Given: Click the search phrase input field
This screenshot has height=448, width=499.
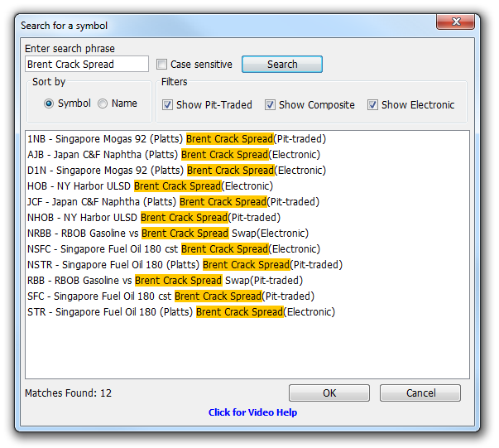Looking at the screenshot, I should point(87,64).
